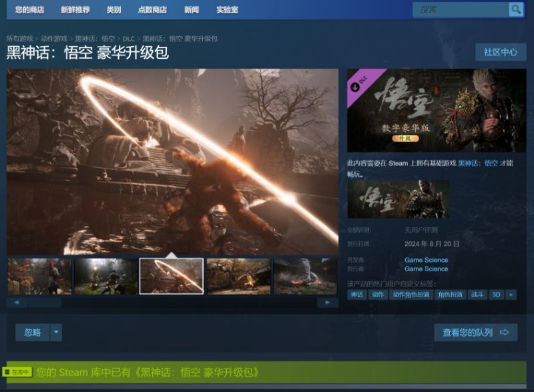The image size is (534, 392).
Task: Click the purple DLC download badge icon
Action: (355, 87)
